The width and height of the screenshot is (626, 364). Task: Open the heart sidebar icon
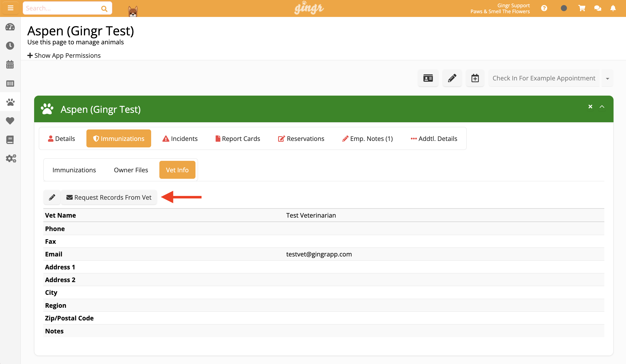pyautogui.click(x=10, y=121)
